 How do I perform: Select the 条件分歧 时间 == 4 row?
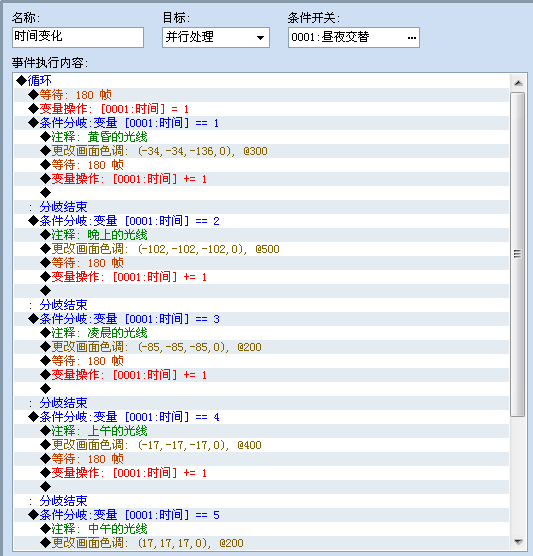[261, 417]
